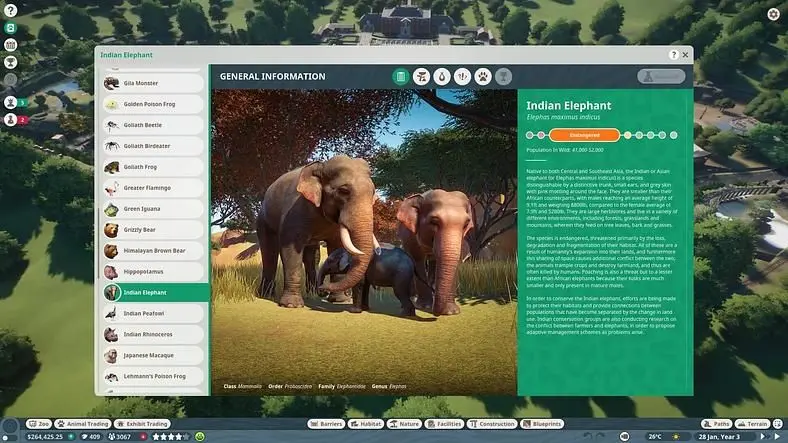Open the Exhibit Trading menu

(x=142, y=424)
